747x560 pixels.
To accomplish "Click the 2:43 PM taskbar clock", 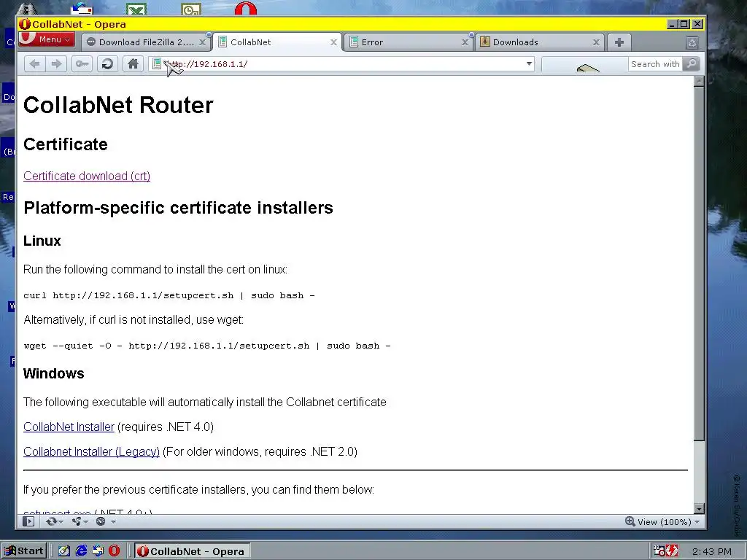I will pos(711,551).
